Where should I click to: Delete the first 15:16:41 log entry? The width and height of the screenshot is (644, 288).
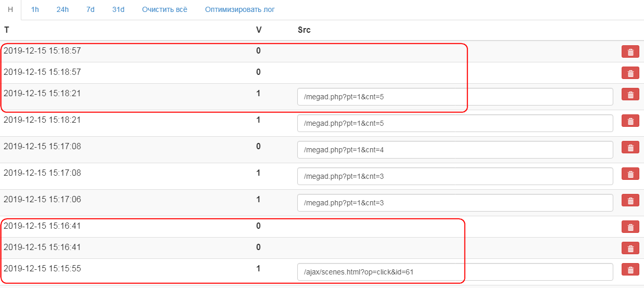(x=630, y=227)
